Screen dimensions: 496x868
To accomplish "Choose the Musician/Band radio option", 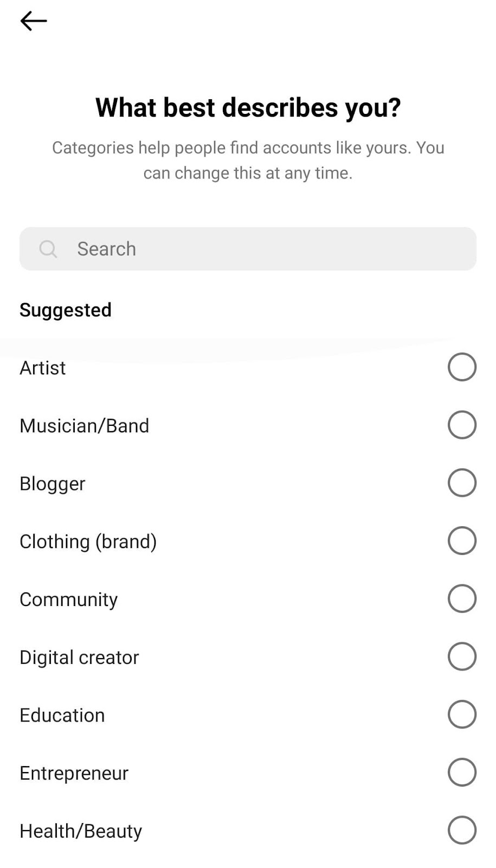I will 462,425.
